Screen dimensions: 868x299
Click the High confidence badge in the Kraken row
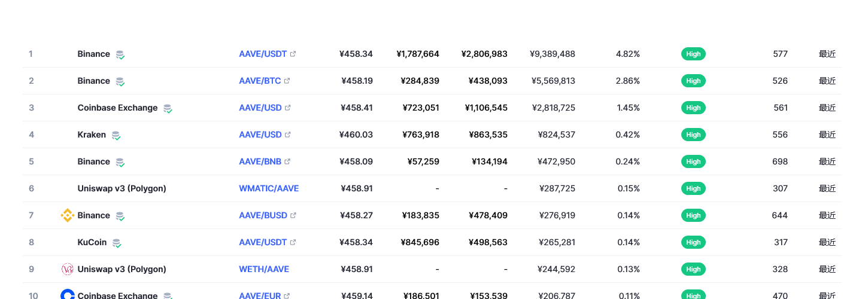click(693, 135)
